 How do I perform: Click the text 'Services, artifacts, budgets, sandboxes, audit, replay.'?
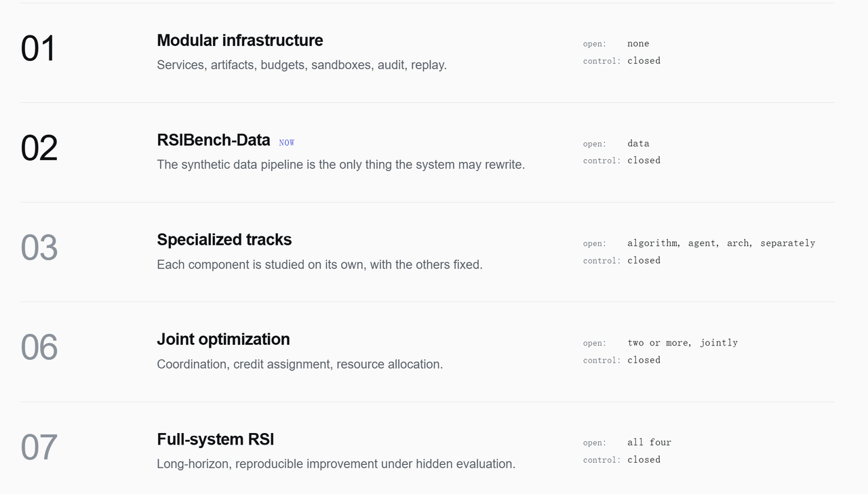click(302, 65)
